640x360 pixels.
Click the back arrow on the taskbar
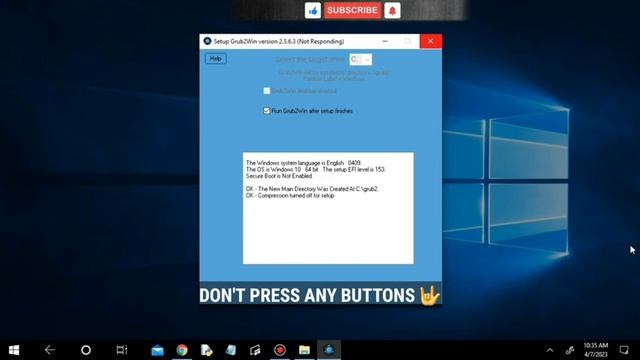(50, 350)
